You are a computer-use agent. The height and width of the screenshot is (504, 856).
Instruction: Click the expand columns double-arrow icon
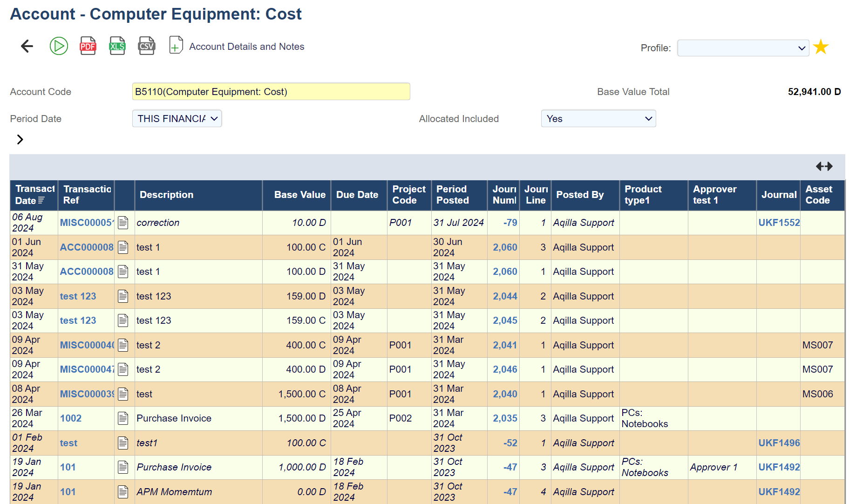[x=824, y=166]
